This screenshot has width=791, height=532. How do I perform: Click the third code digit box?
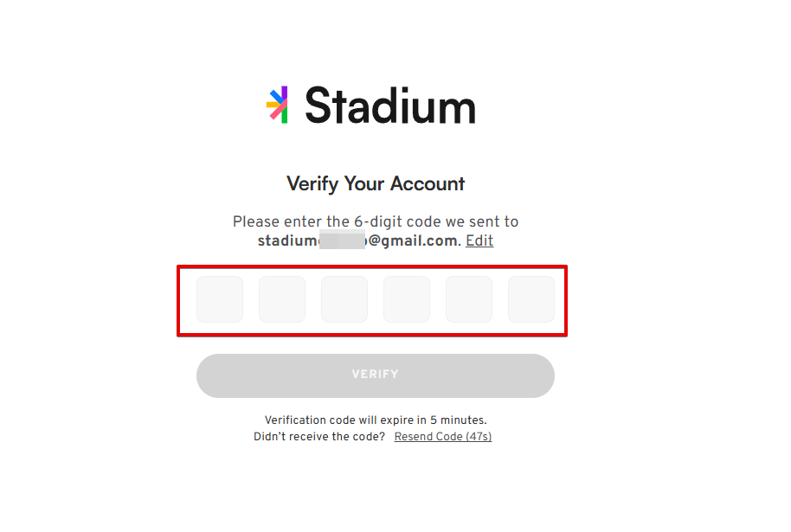coord(344,299)
